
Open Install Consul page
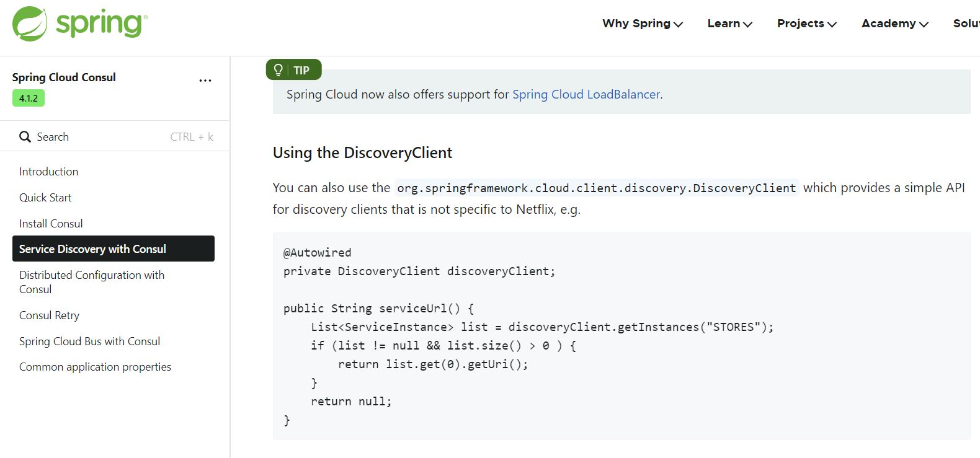[x=51, y=224]
